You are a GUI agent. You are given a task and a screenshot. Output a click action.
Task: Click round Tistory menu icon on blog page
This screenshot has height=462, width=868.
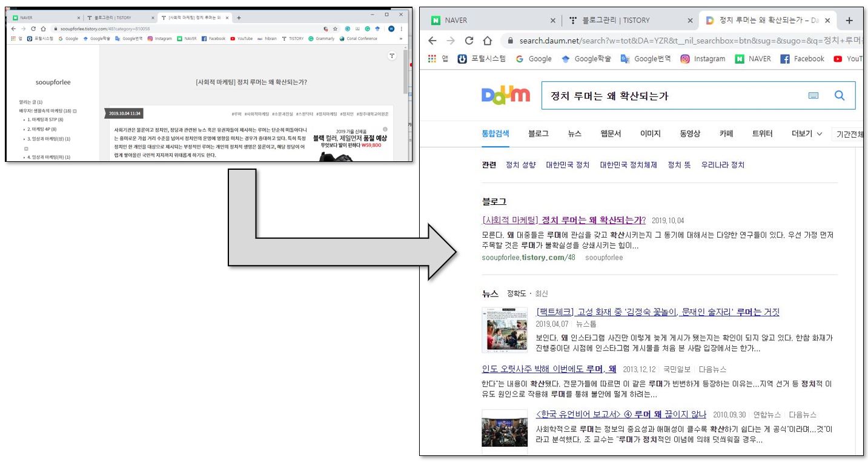[x=392, y=56]
